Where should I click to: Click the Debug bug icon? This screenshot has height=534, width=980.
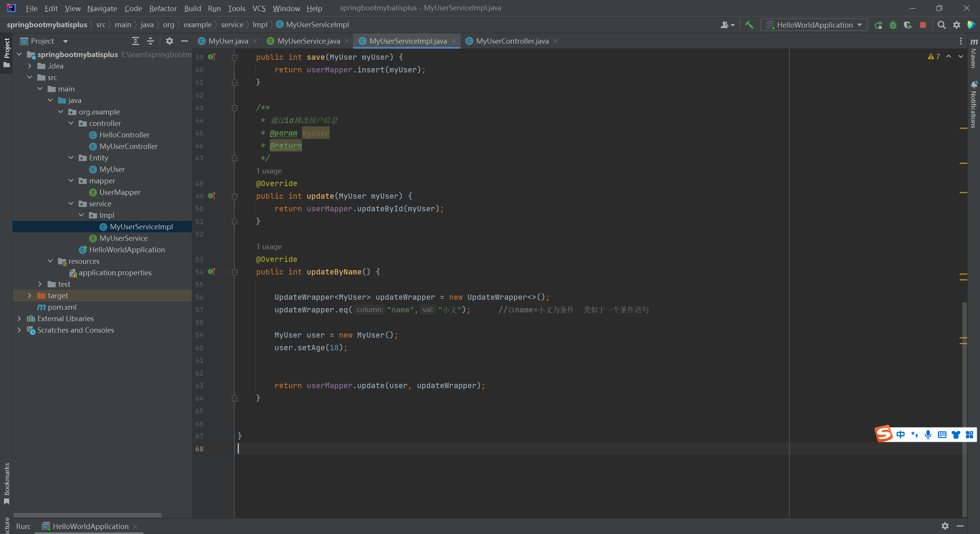point(893,25)
